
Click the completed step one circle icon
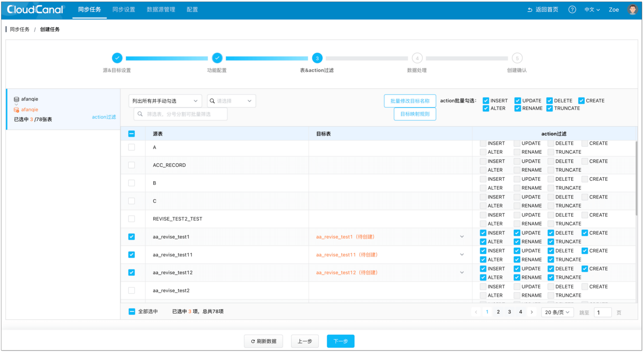(x=117, y=58)
